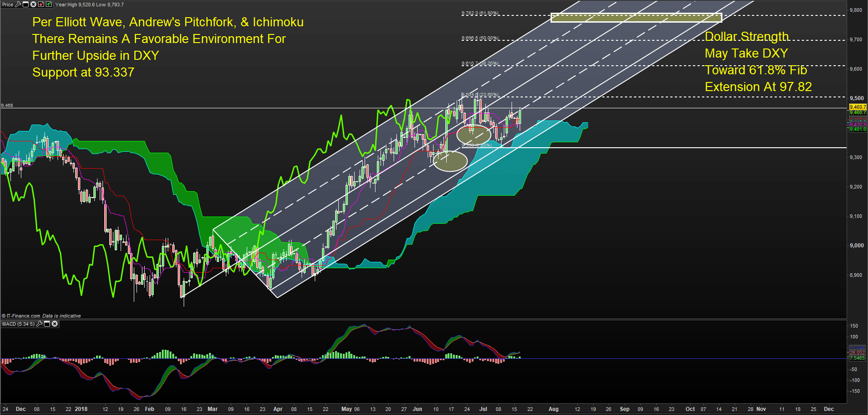Select the 23.60% Fibonacci level label
868x415 pixels.
[480, 95]
